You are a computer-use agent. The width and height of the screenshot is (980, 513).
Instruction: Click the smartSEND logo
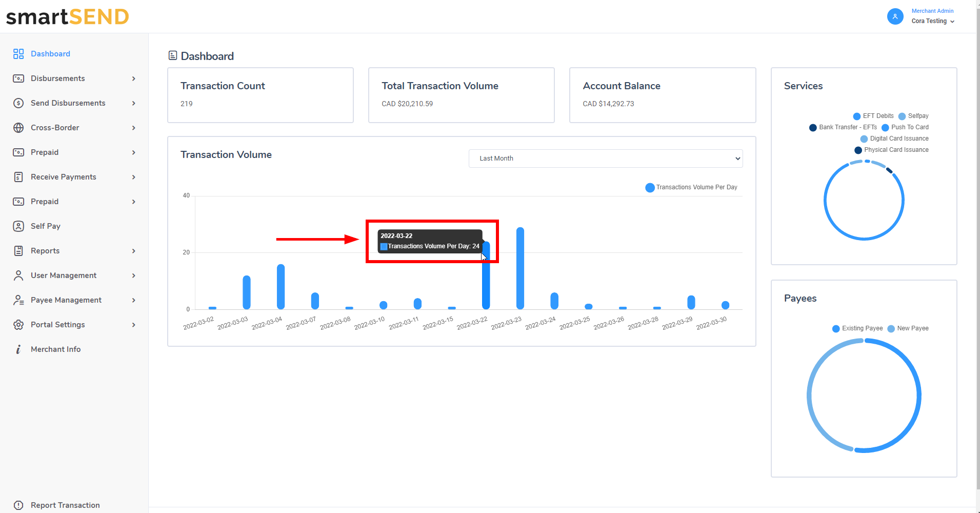point(67,17)
